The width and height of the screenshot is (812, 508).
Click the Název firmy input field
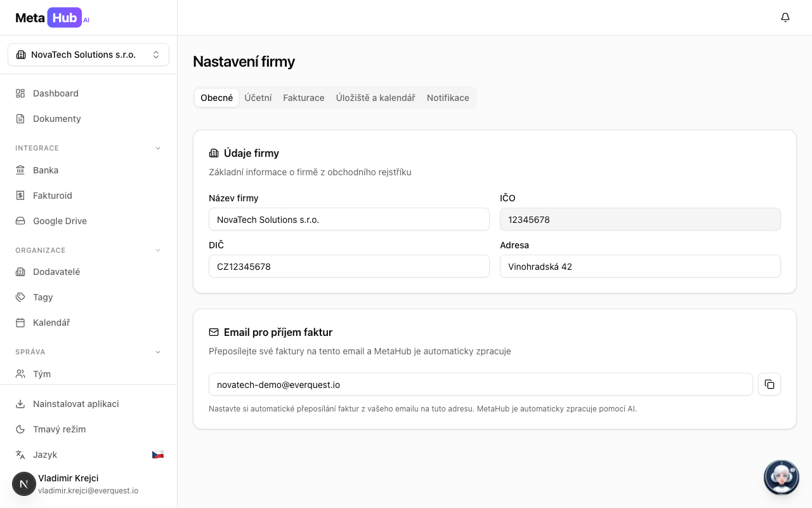pos(349,220)
